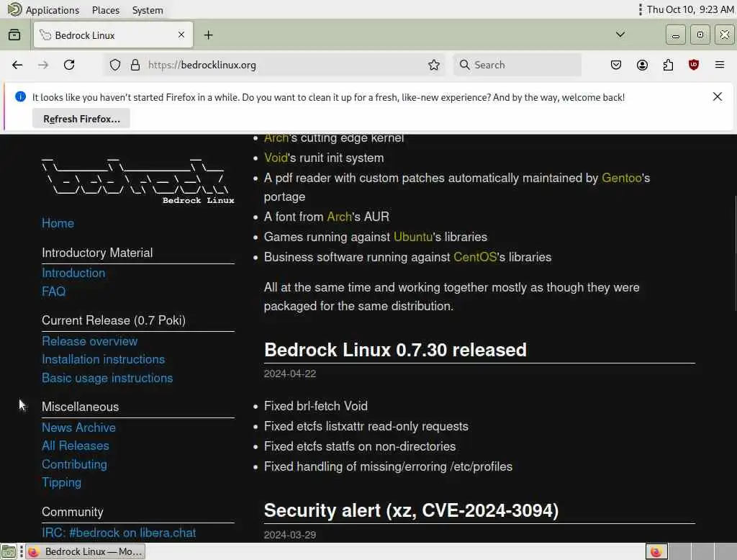Click the MATE logo icon in top panel
The image size is (737, 560).
14,9
